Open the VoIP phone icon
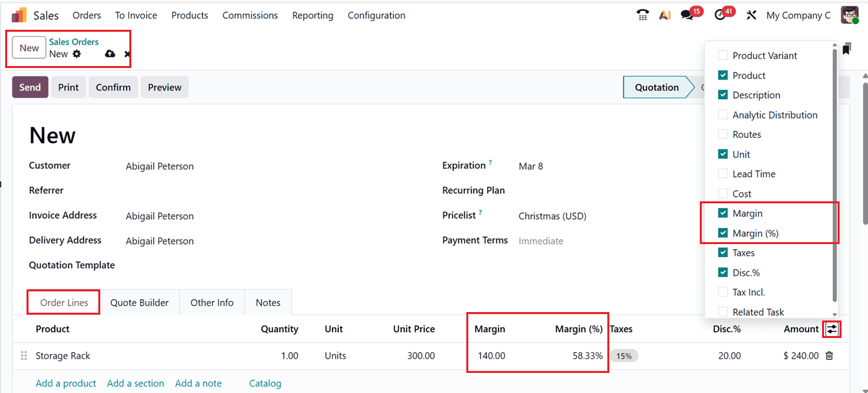The height and width of the screenshot is (393, 868). tap(642, 14)
